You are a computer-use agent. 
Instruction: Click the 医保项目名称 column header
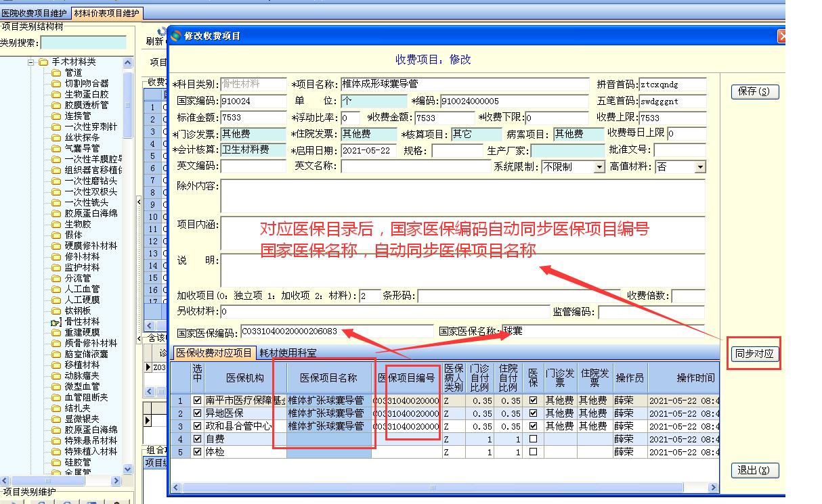[328, 377]
